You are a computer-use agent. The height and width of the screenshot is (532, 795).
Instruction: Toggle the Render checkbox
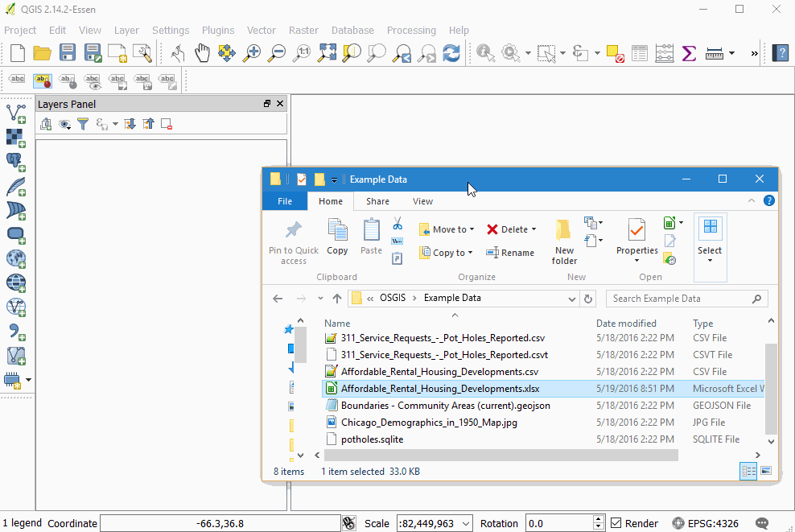click(616, 523)
